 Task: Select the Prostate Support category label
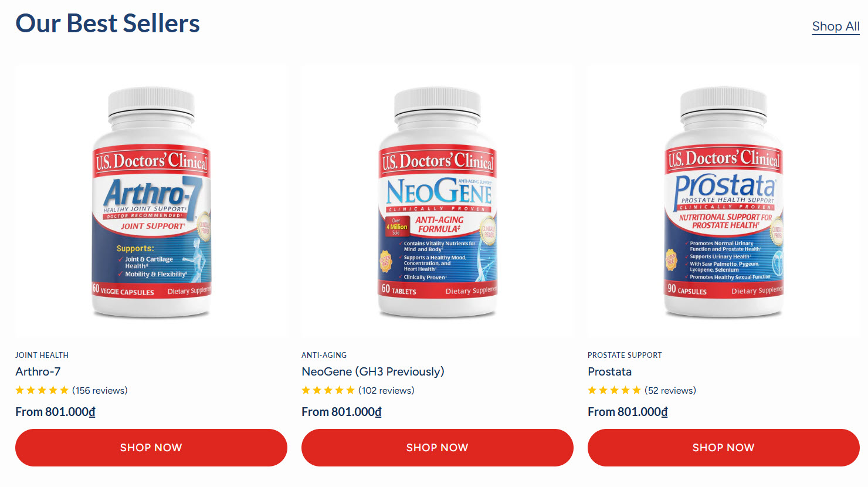pyautogui.click(x=625, y=355)
